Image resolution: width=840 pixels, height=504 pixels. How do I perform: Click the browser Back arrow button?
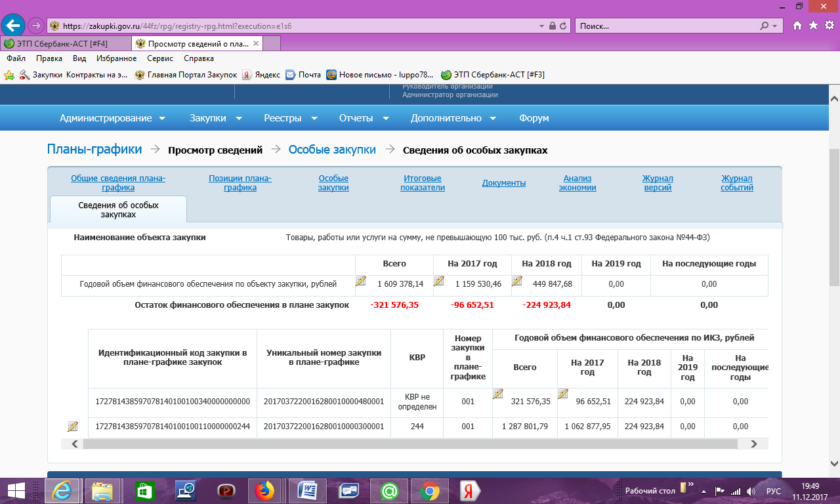pos(12,26)
